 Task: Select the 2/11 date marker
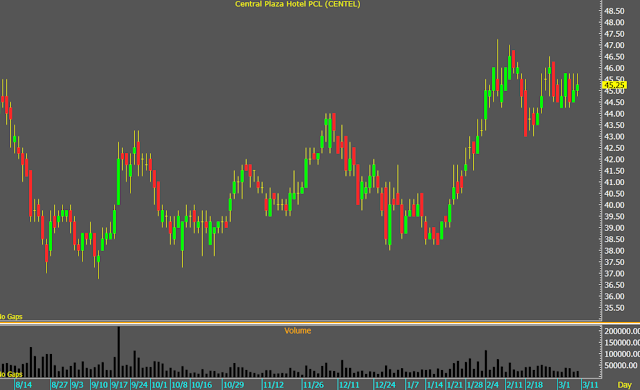pyautogui.click(x=514, y=385)
